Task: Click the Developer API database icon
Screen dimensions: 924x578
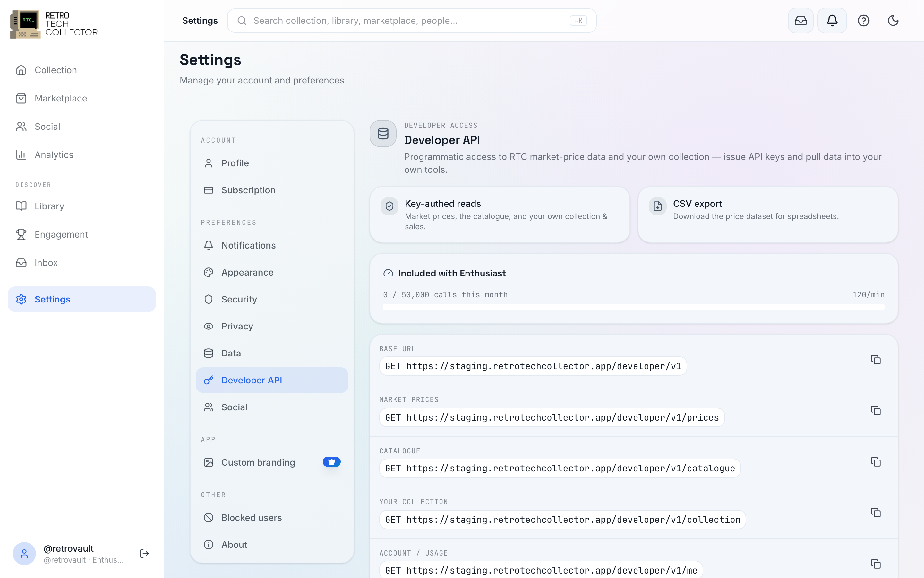Action: tap(383, 133)
